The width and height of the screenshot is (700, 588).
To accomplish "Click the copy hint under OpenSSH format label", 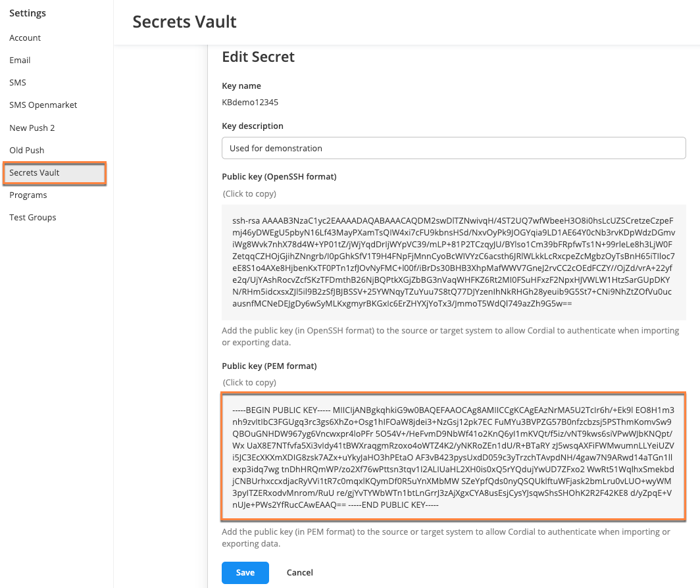I will pyautogui.click(x=249, y=194).
